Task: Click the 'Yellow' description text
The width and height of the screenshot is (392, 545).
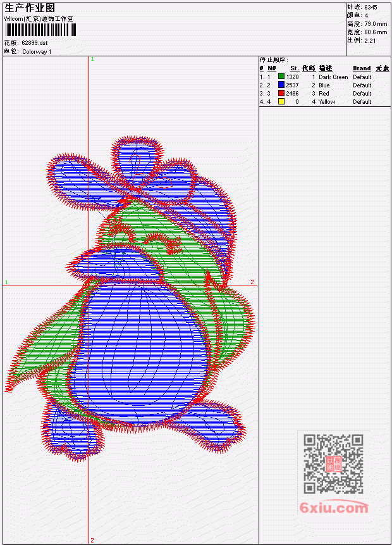Action: click(327, 102)
